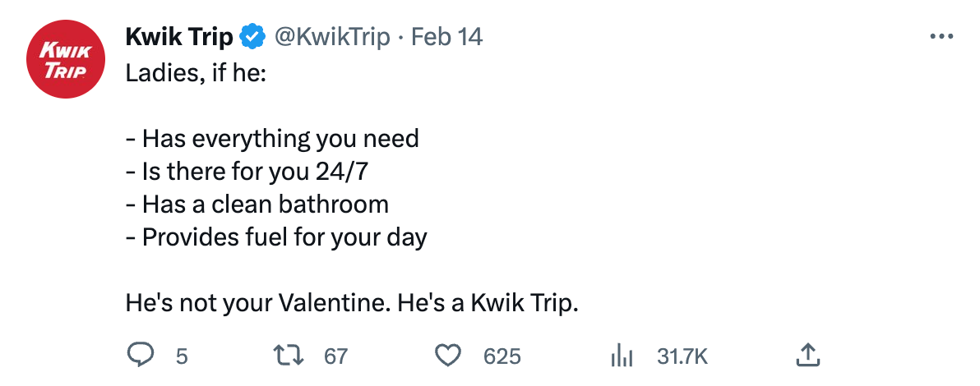Image resolution: width=980 pixels, height=386 pixels.
Task: Click the reply count 5
Action: click(x=182, y=356)
